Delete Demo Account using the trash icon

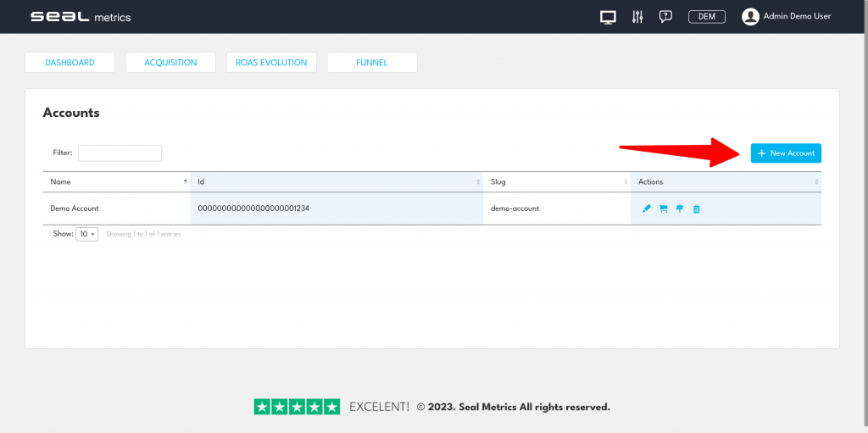point(697,208)
